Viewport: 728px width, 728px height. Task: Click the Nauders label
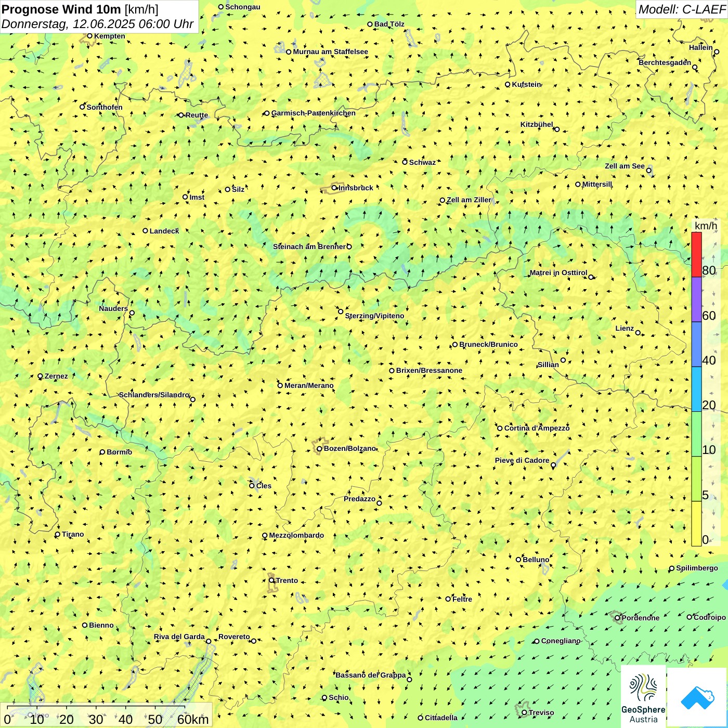click(113, 308)
